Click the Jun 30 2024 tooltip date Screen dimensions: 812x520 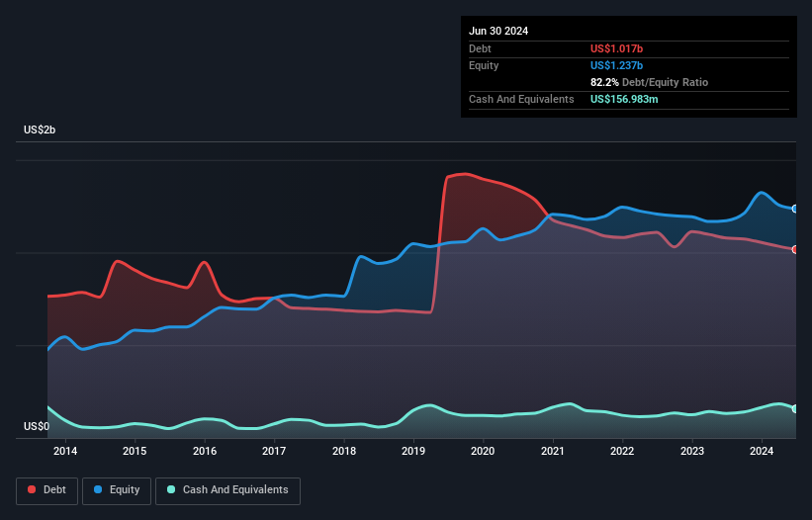498,31
